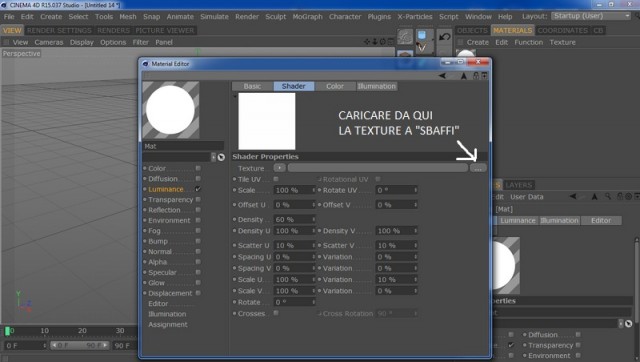This screenshot has height=362, width=640.
Task: Uncheck the Luminance channel checkbox
Action: point(198,189)
